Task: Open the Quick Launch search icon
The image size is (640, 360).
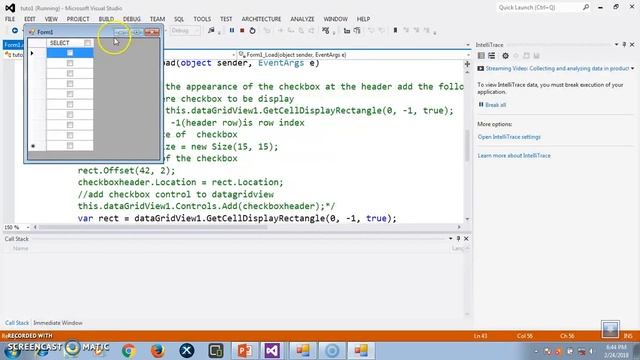Action: 586,7
